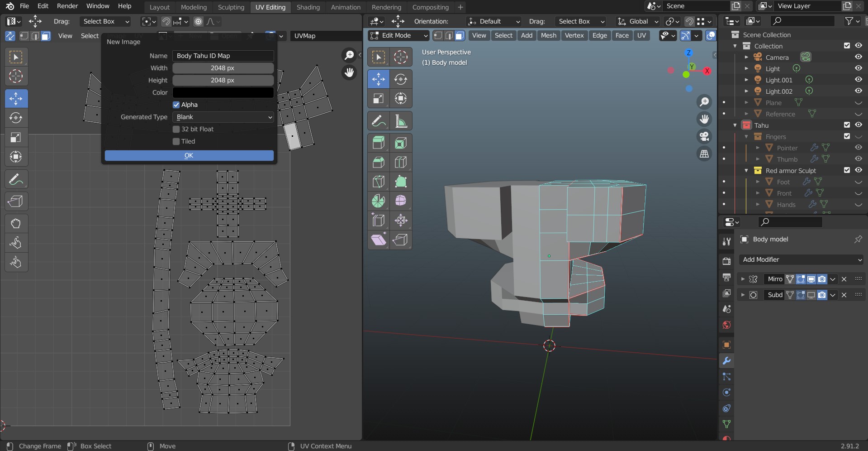This screenshot has width=868, height=451.
Task: Open the Mesh menu
Action: pos(548,35)
